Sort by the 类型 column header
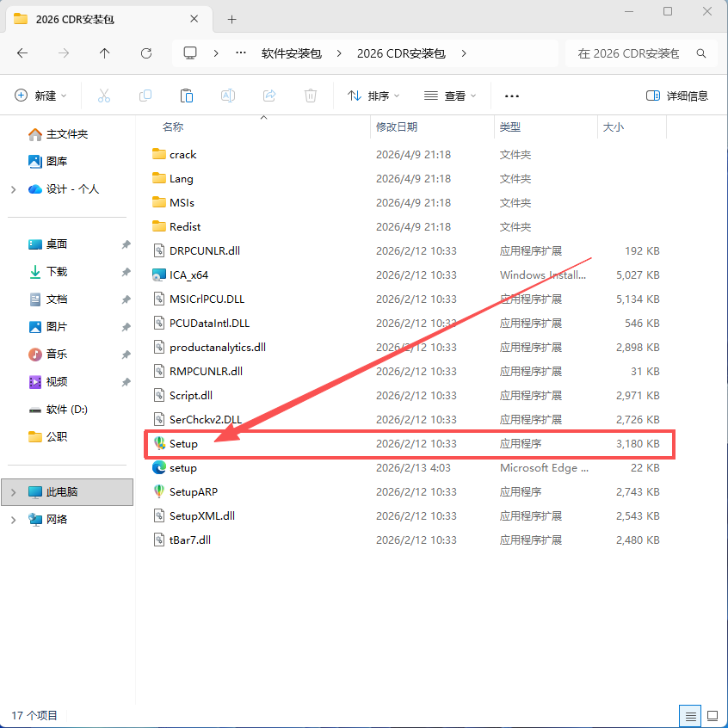This screenshot has height=728, width=728. (x=509, y=126)
